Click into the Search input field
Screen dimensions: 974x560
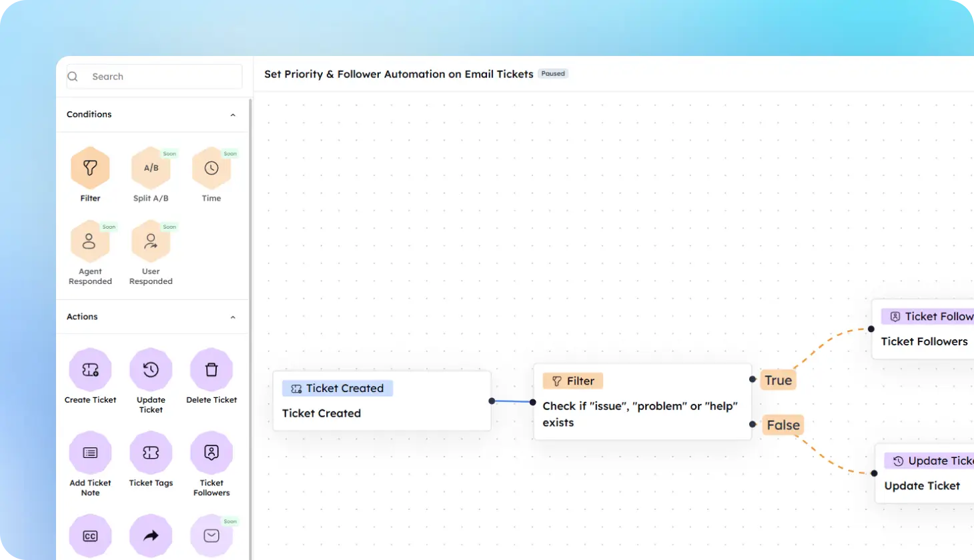(154, 77)
